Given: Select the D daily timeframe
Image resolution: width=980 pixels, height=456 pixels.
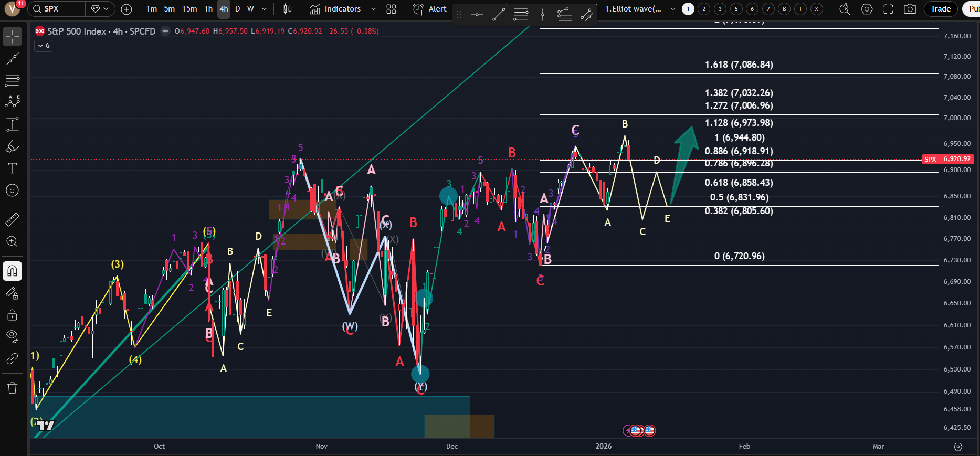Looking at the screenshot, I should pyautogui.click(x=237, y=9).
